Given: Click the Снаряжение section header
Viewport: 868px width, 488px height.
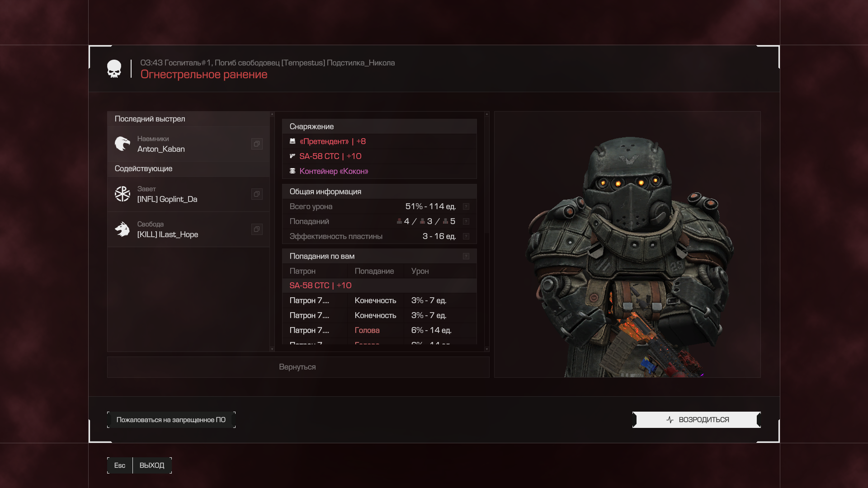Looking at the screenshot, I should point(379,127).
